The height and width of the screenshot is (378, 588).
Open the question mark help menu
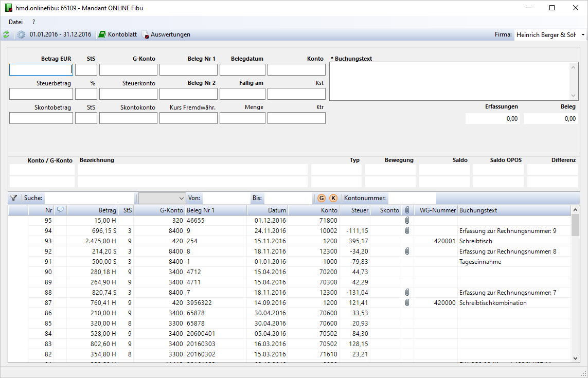click(34, 22)
